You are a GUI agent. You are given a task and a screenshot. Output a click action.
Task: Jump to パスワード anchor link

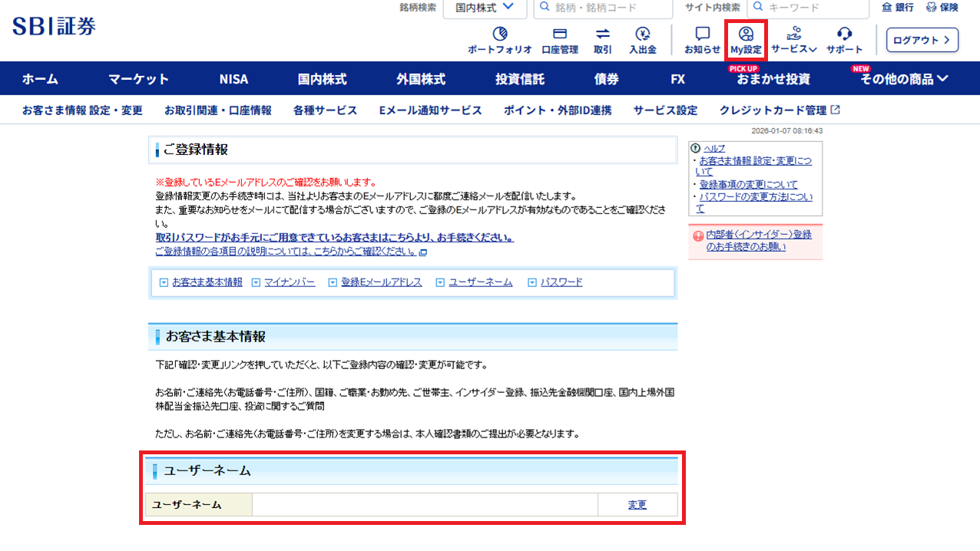pos(561,282)
